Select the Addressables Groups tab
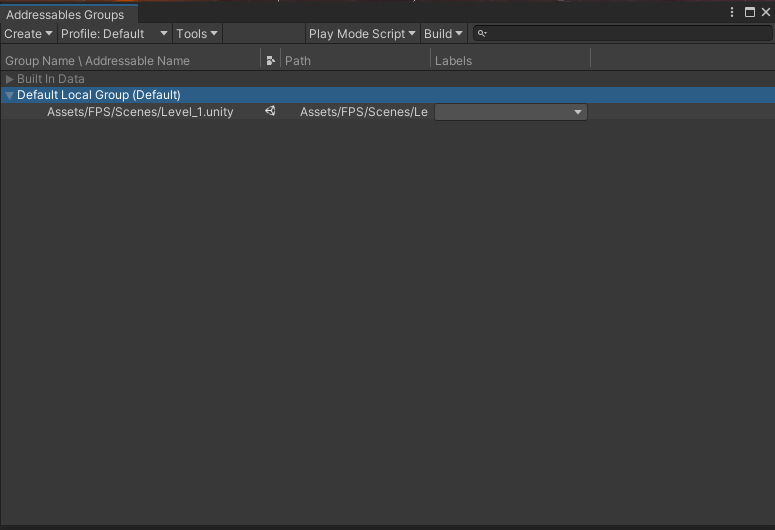This screenshot has height=530, width=775. 66,15
